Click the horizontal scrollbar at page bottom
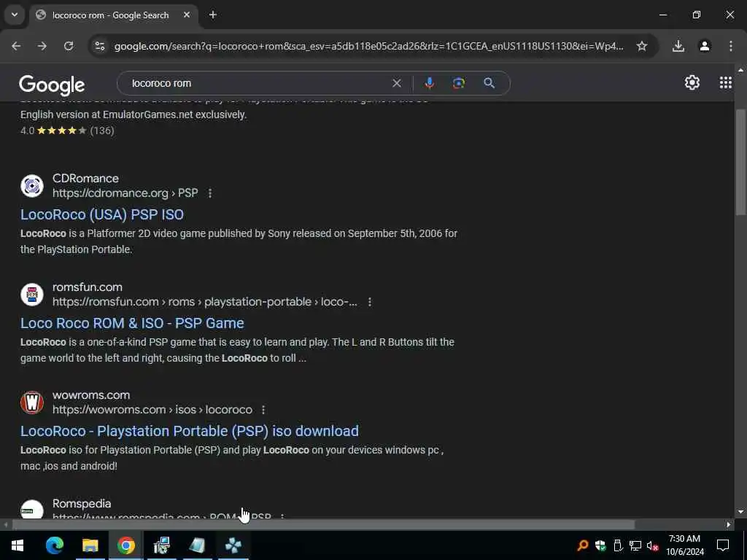This screenshot has width=747, height=560. coord(323,525)
